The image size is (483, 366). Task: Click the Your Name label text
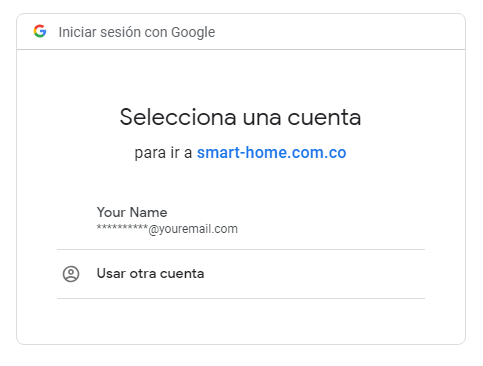[x=132, y=212]
